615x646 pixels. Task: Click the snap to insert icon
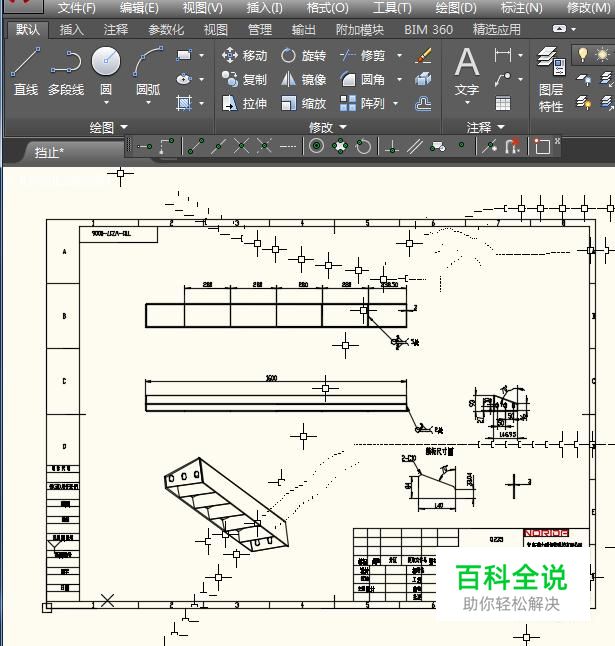[x=438, y=146]
